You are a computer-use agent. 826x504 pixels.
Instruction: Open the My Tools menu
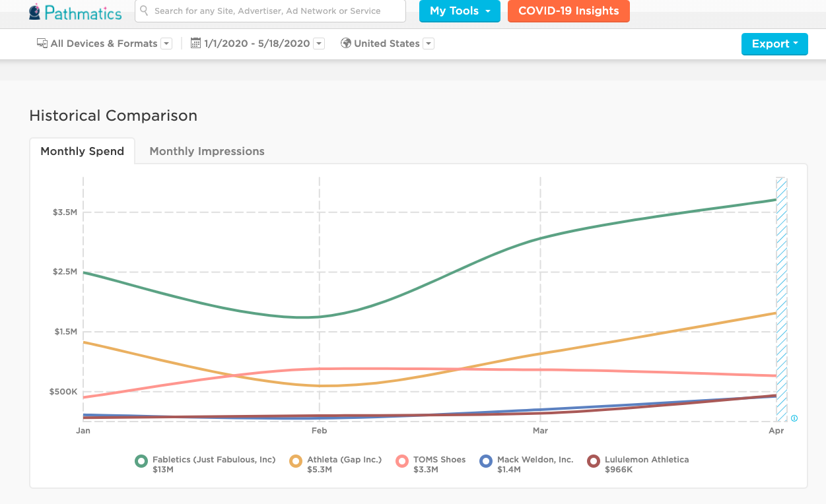tap(460, 11)
